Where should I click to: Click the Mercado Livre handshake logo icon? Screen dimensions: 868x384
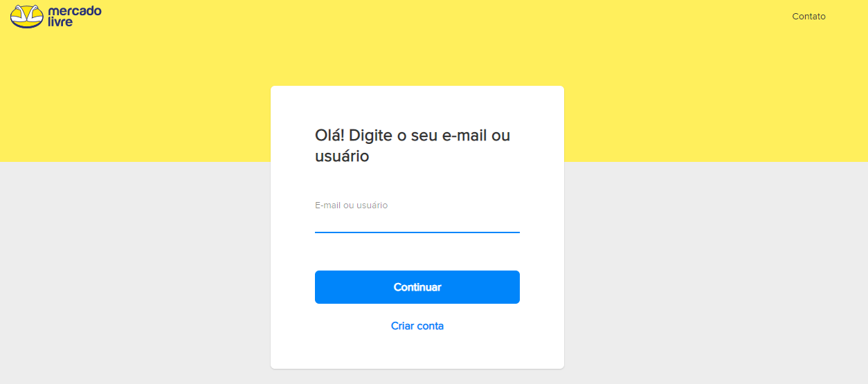tap(27, 16)
